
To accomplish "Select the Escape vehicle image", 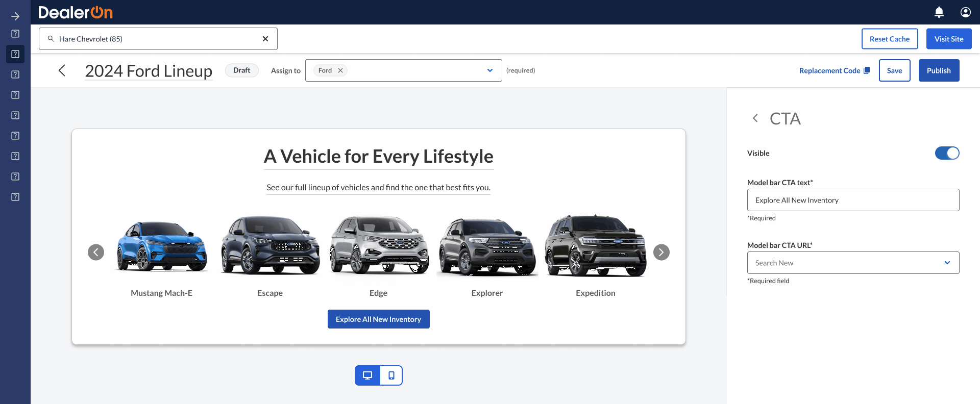I will coord(270,246).
